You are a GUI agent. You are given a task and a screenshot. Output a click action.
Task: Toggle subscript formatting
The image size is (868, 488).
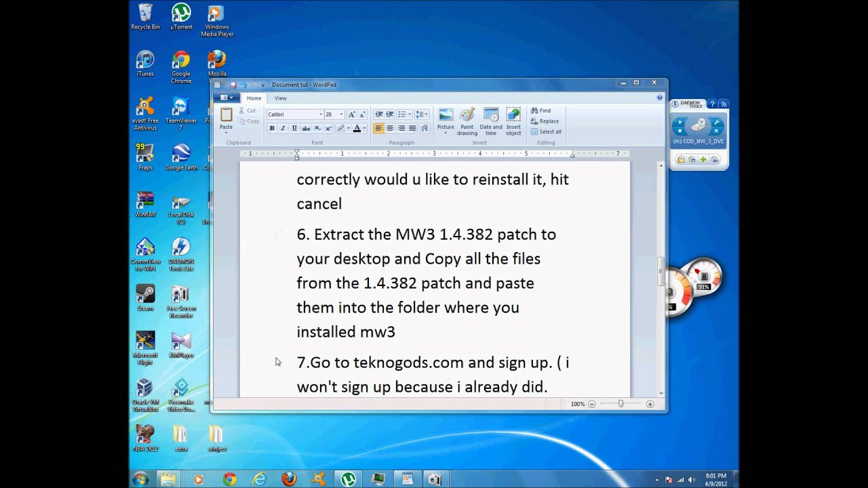[317, 128]
